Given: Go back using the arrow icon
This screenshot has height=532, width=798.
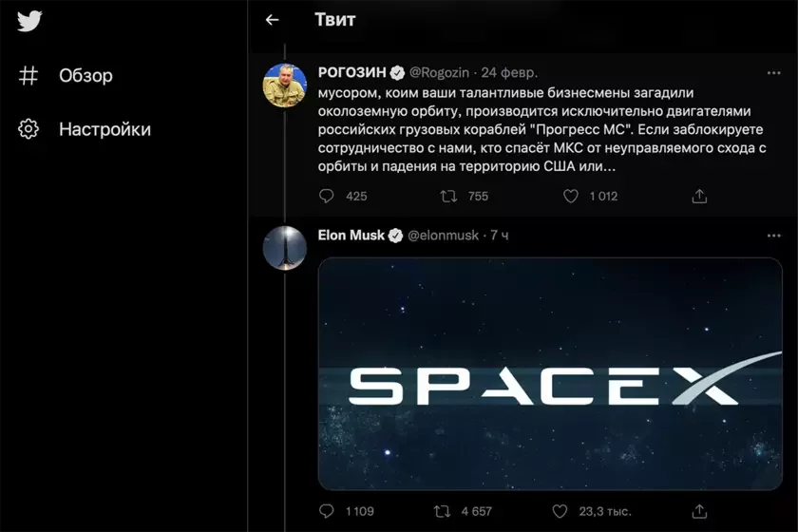Looking at the screenshot, I should pos(273,19).
